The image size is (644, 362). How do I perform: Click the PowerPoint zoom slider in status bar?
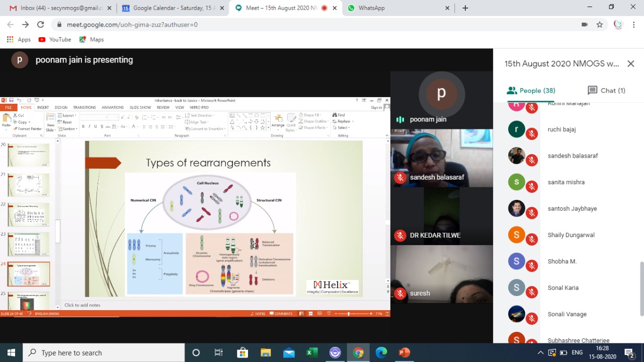click(x=349, y=314)
